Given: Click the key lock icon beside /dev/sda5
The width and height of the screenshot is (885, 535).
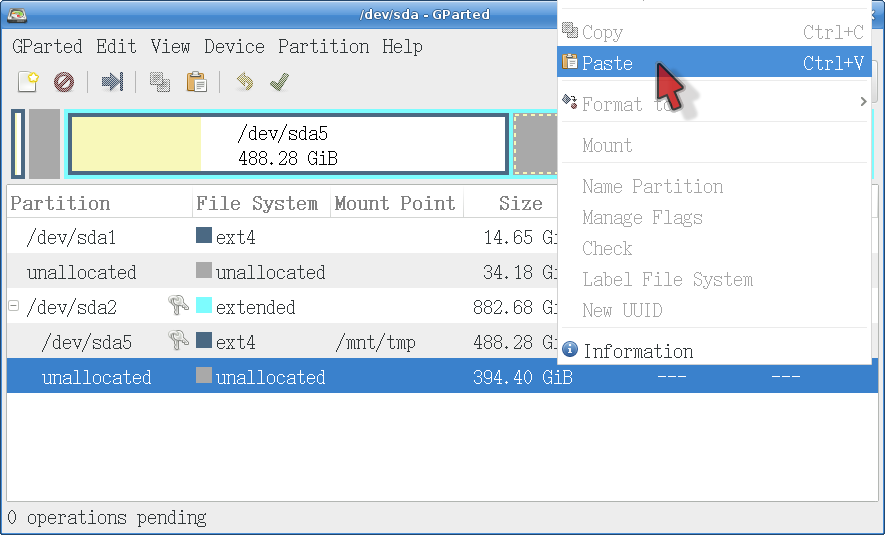Looking at the screenshot, I should 179,342.
